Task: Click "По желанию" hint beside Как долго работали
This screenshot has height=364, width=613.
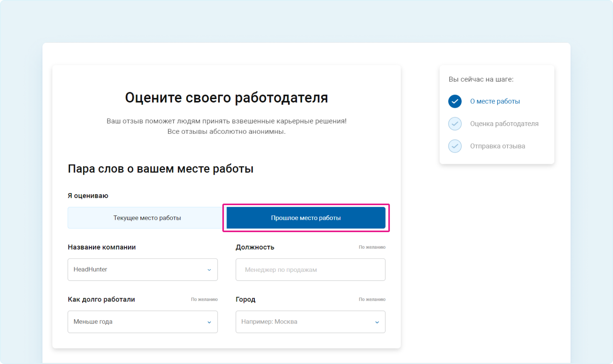Action: 204,299
